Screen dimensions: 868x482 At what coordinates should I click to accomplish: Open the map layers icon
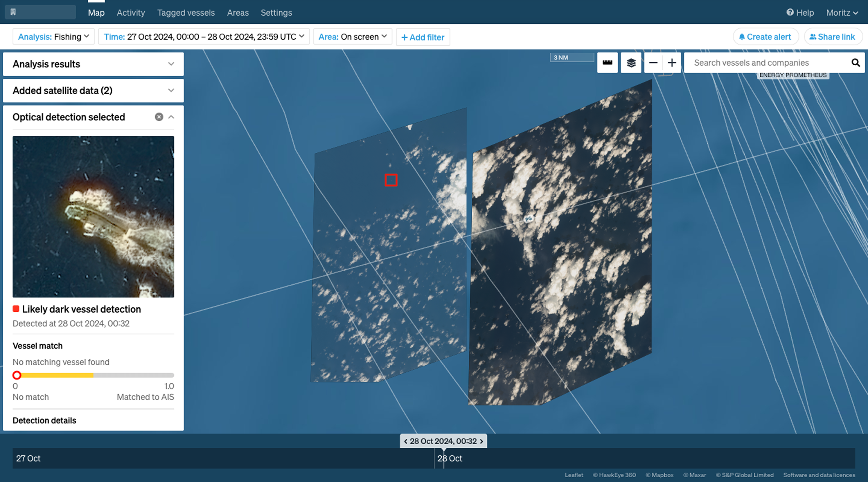[x=631, y=63]
